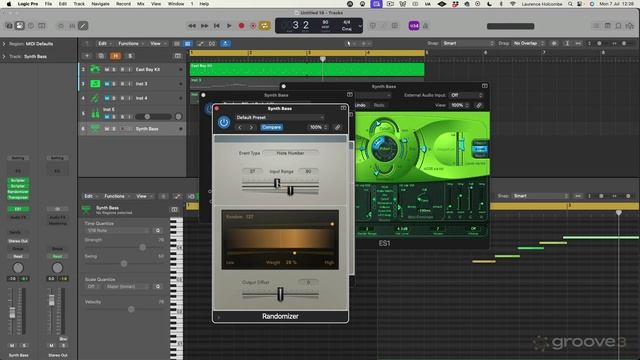Mute the Synth Bass channel strip

[x=12, y=345]
